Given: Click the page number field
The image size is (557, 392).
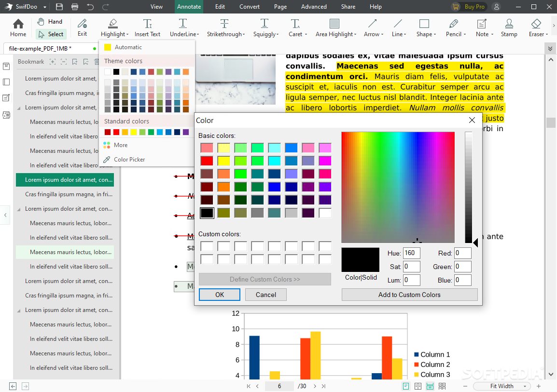Looking at the screenshot, I should (279, 386).
